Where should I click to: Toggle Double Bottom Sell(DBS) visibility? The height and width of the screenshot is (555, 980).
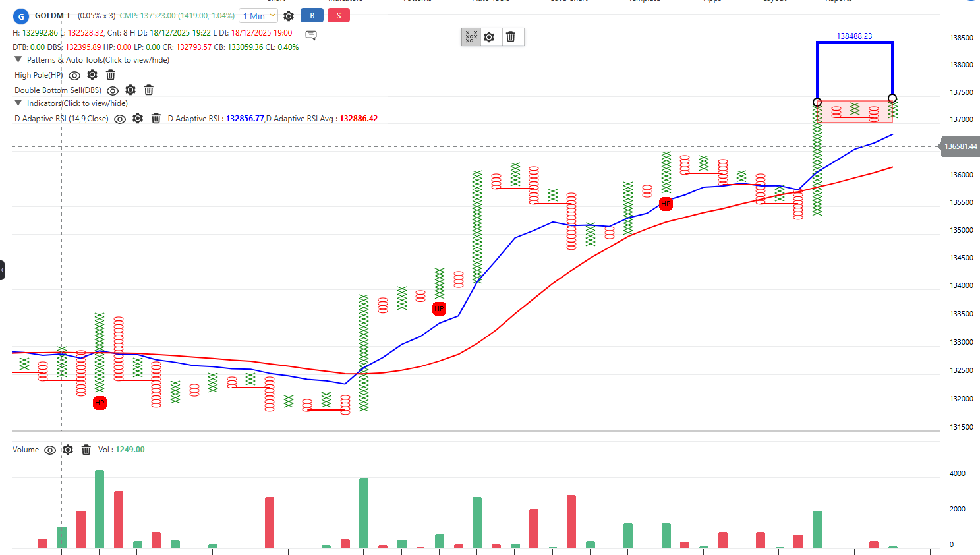click(x=113, y=91)
